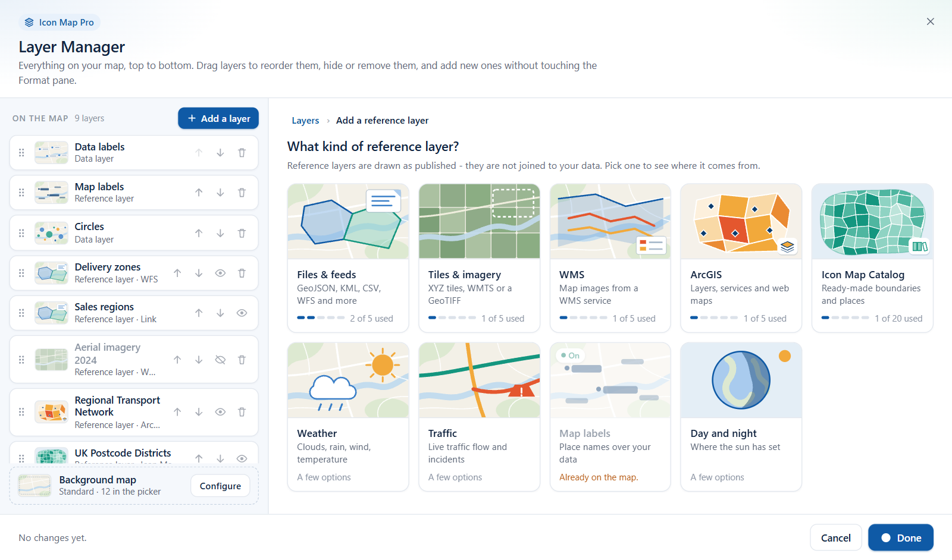Pick the Traffic layer card
This screenshot has width=952, height=560.
pyautogui.click(x=479, y=417)
